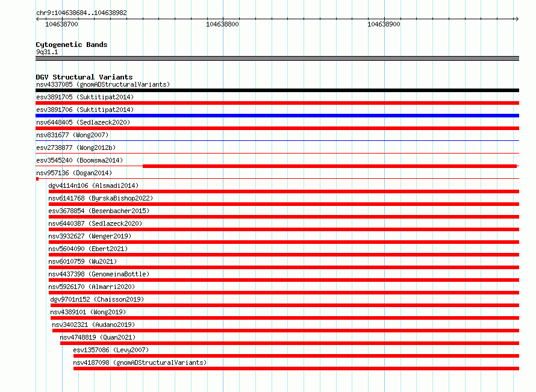Click the red bar under dgv9701n152

click(285, 305)
